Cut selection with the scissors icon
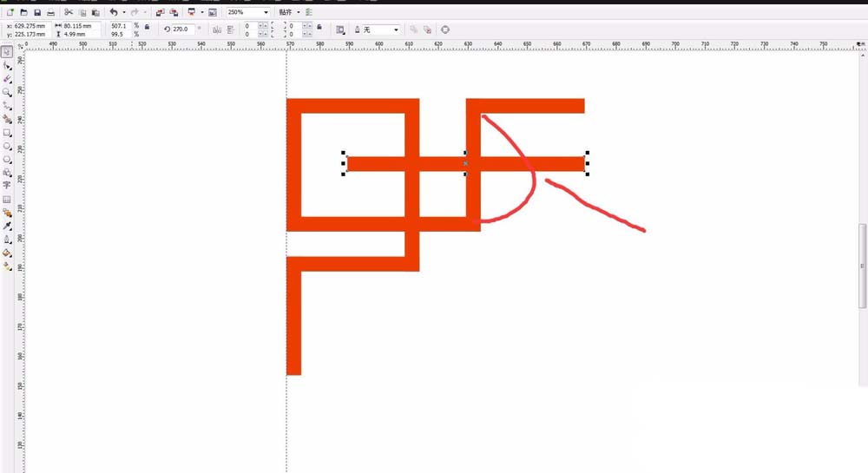This screenshot has width=868, height=473. (69, 12)
